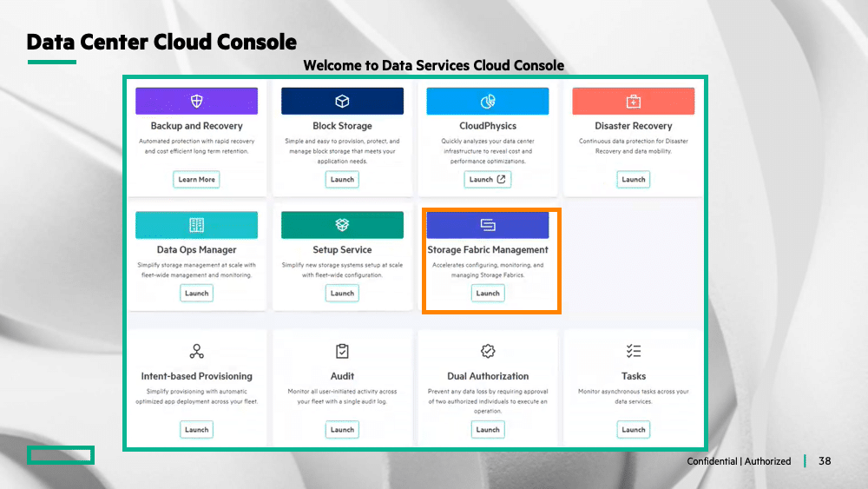Viewport: 868px width, 489px height.
Task: Click the Block Storage description text
Action: click(x=342, y=151)
